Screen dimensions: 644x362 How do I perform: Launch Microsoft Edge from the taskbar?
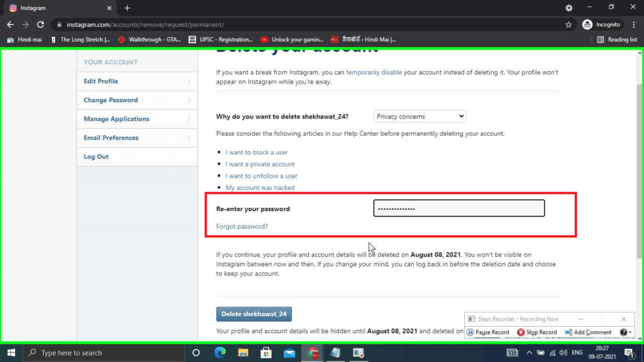[220, 353]
